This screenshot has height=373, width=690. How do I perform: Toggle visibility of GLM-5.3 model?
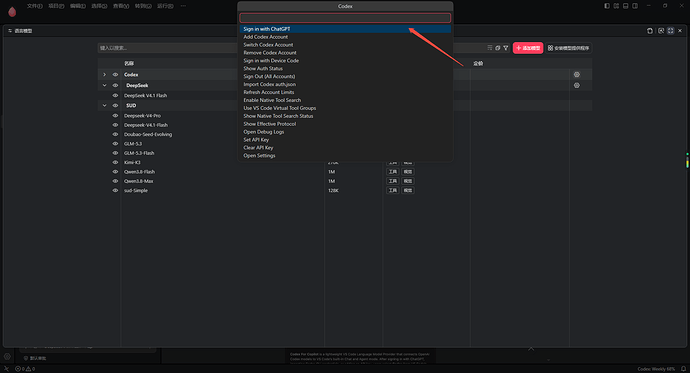coord(115,144)
